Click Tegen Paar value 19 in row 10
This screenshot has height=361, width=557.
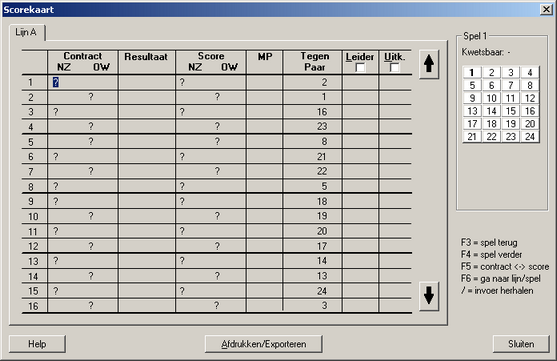[322, 216]
